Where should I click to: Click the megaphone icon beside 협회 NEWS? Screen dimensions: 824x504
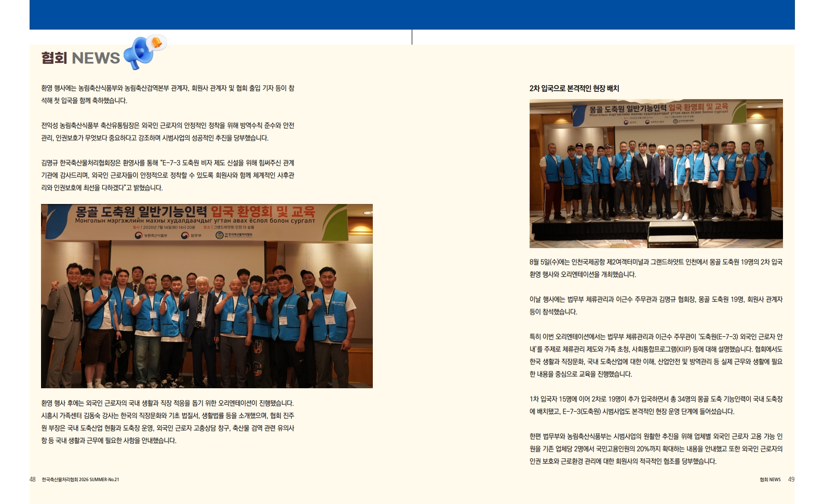140,53
